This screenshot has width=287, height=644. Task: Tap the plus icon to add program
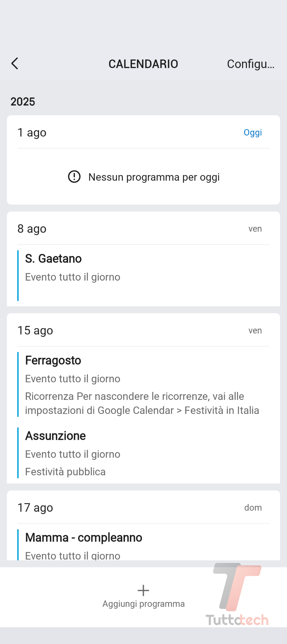(x=143, y=590)
